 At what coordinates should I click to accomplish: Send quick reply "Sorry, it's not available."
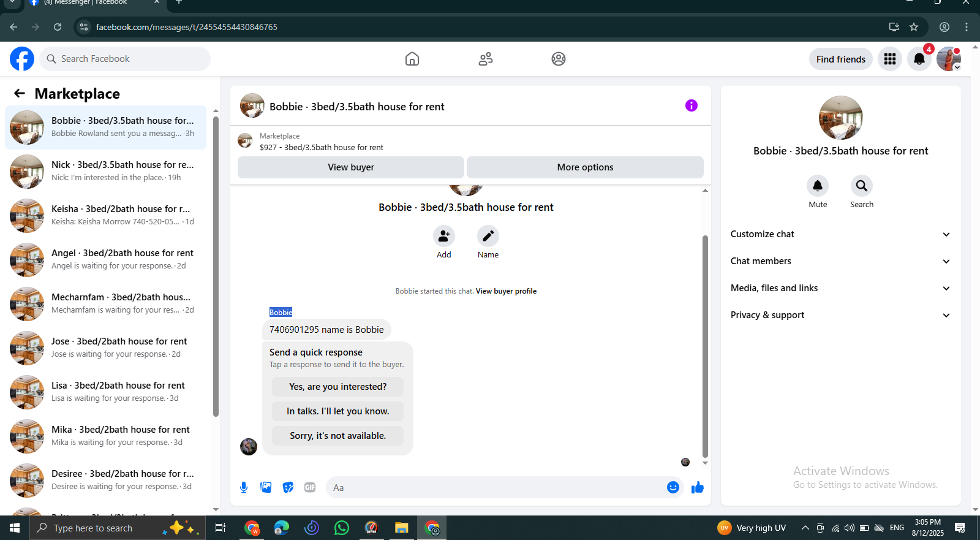click(337, 436)
